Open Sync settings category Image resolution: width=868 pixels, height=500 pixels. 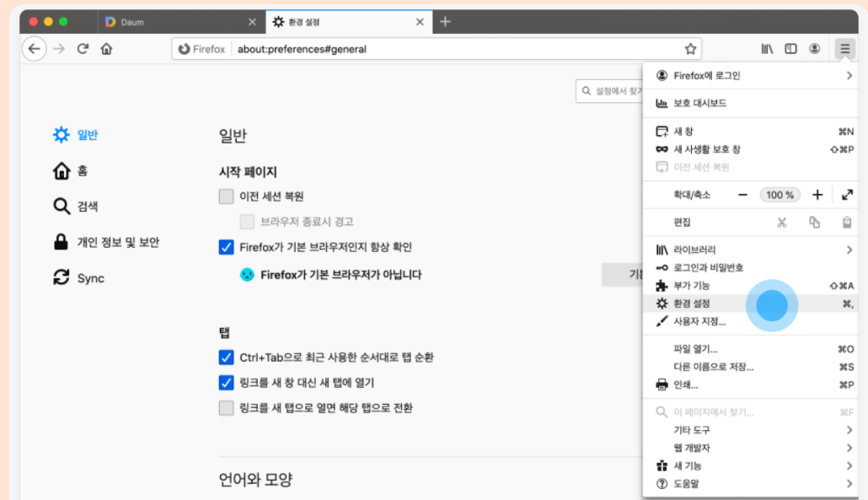(78, 277)
